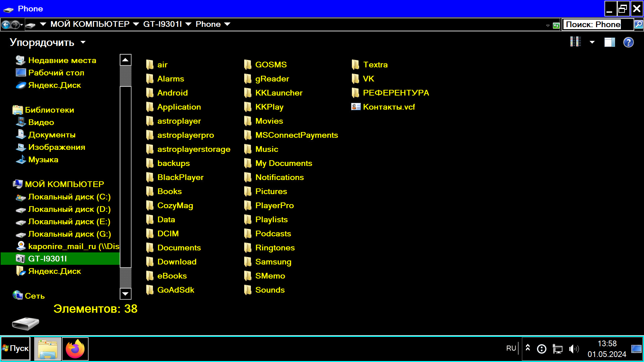Open the view options dropdown arrow
Image resolution: width=644 pixels, height=362 pixels.
pyautogui.click(x=592, y=42)
